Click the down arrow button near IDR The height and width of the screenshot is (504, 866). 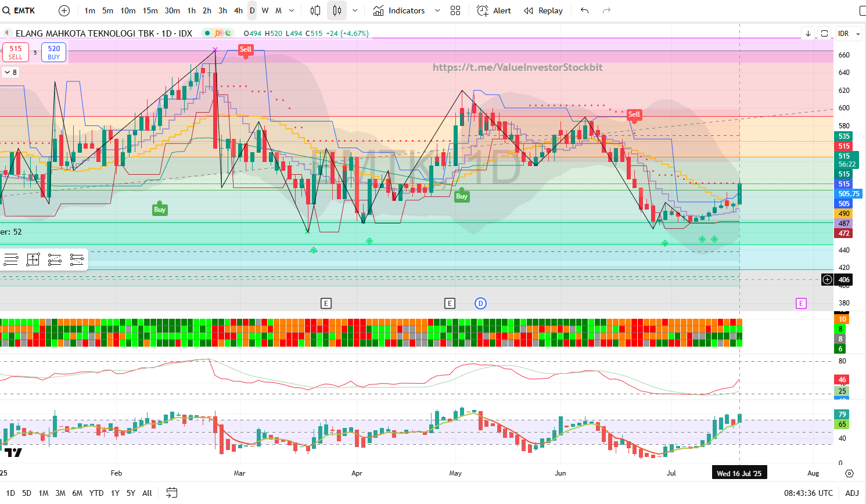pos(808,34)
